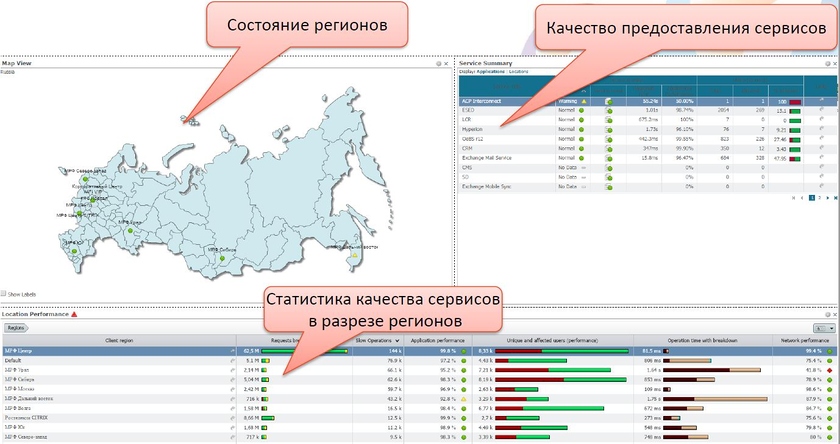Open Map View panel settings icon
This screenshot has width=840, height=444.
tap(439, 64)
